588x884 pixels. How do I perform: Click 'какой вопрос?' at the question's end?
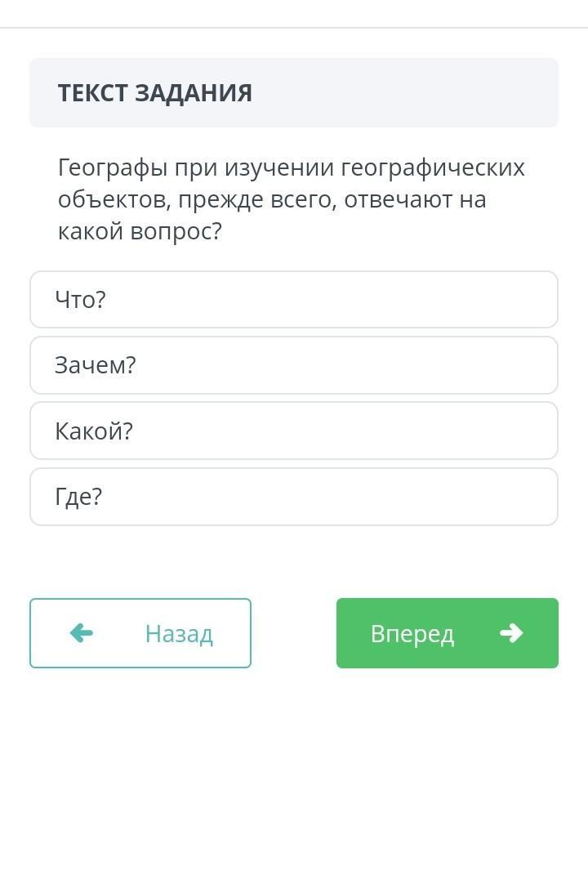(140, 231)
